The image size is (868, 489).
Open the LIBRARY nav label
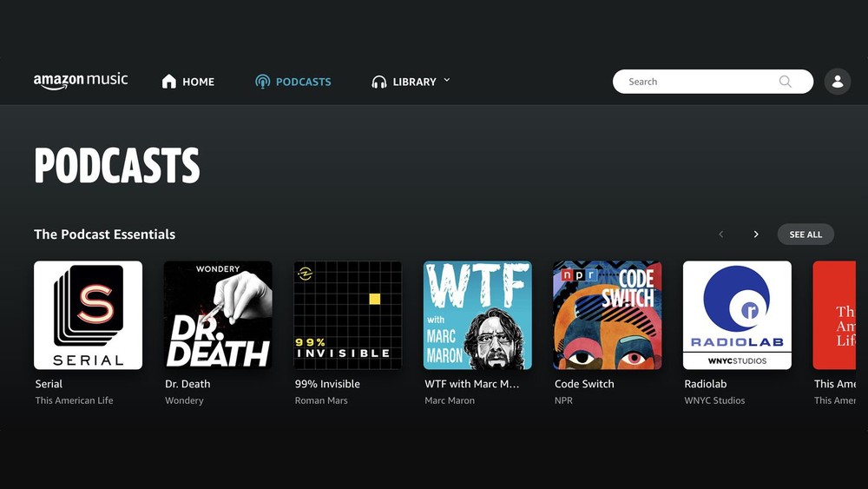415,82
